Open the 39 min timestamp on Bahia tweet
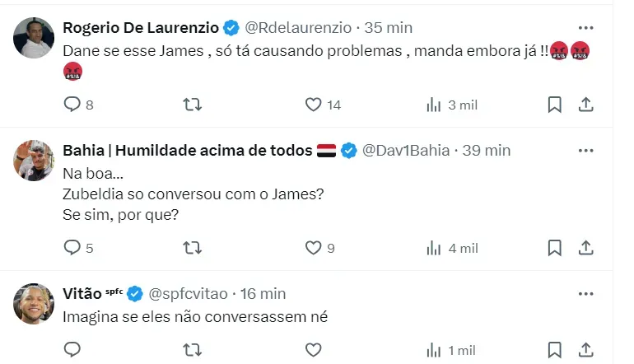This screenshot has width=634, height=364. [x=487, y=151]
